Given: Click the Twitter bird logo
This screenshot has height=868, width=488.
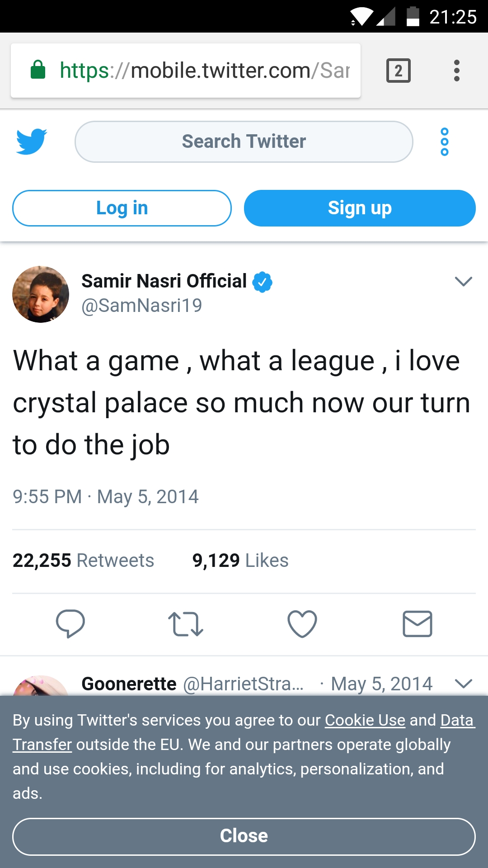Looking at the screenshot, I should [32, 142].
